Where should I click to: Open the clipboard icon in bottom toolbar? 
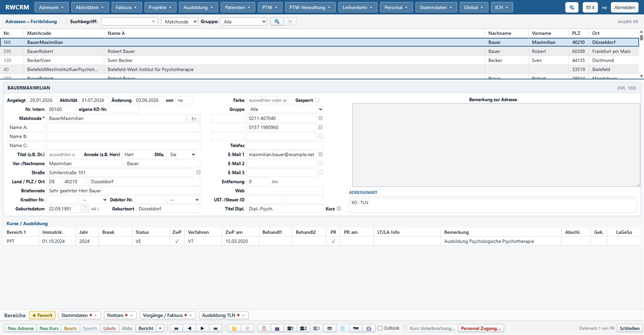264,329
